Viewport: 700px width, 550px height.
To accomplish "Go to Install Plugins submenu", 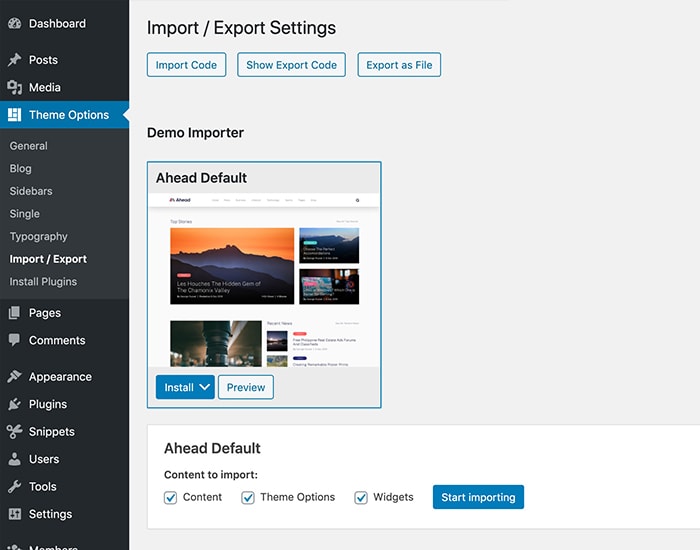I will [x=43, y=282].
